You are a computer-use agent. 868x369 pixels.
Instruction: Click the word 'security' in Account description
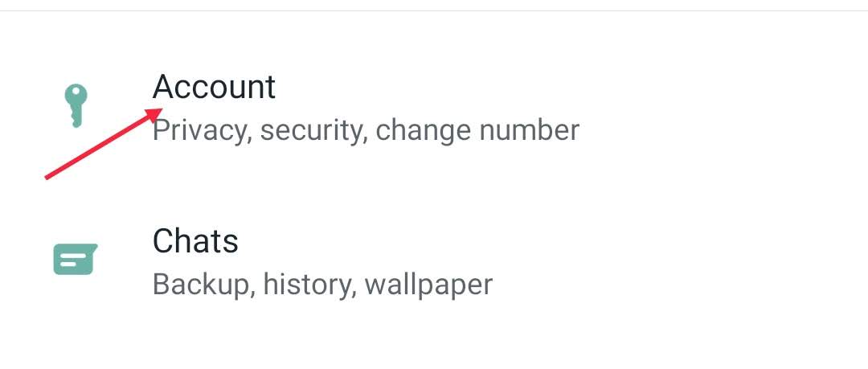311,131
